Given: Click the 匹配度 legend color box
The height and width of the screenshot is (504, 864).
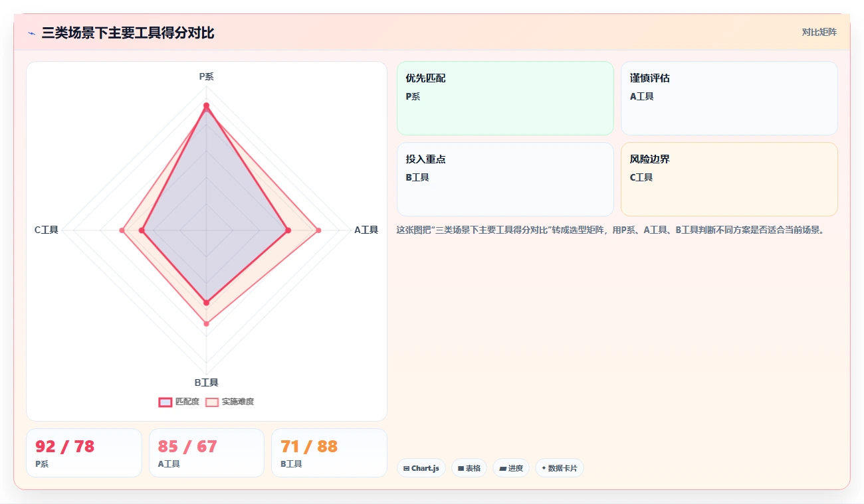Looking at the screenshot, I should (x=165, y=402).
